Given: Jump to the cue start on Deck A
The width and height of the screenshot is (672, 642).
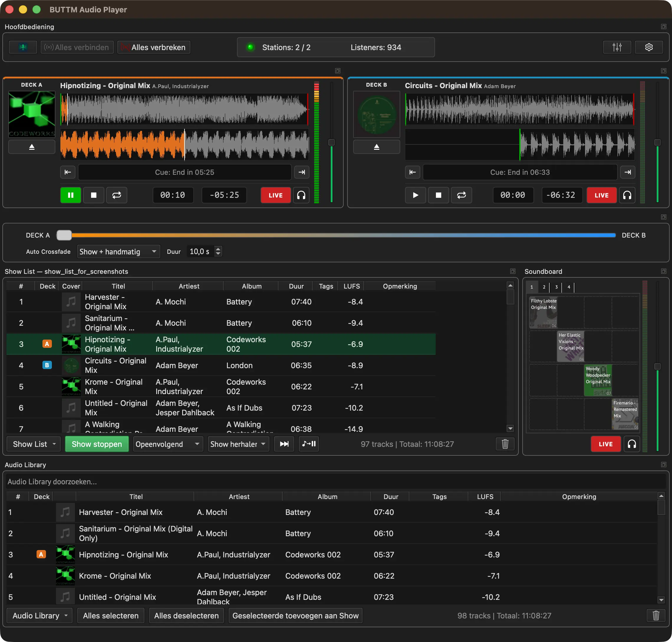Looking at the screenshot, I should coord(68,172).
